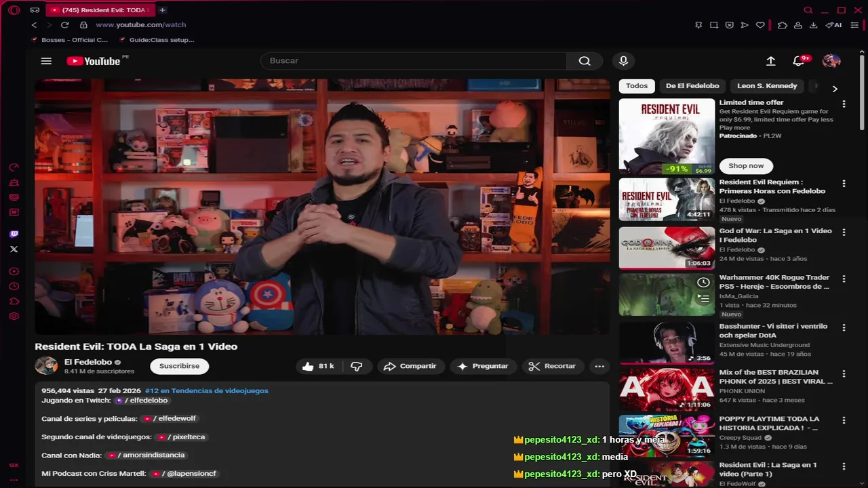868x488 pixels.
Task: Open browser tab search magnifier
Action: [808, 10]
